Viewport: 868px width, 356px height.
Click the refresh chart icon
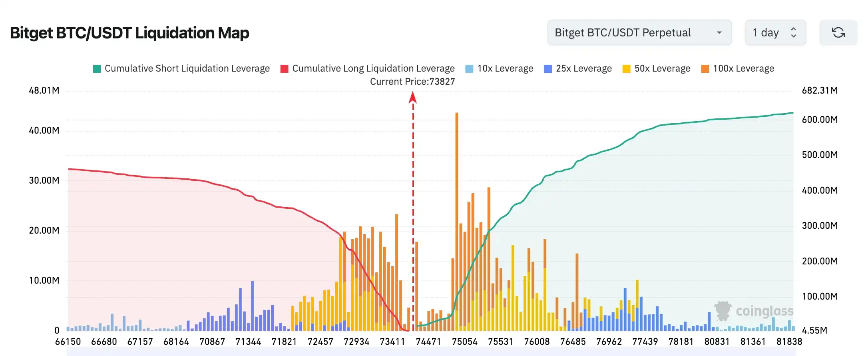(x=838, y=32)
